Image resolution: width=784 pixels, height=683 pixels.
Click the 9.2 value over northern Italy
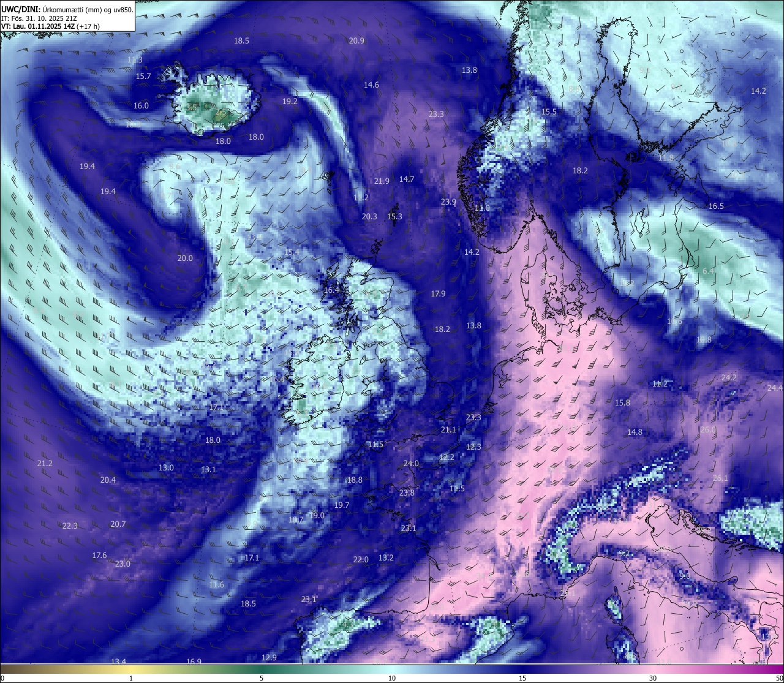[624, 554]
